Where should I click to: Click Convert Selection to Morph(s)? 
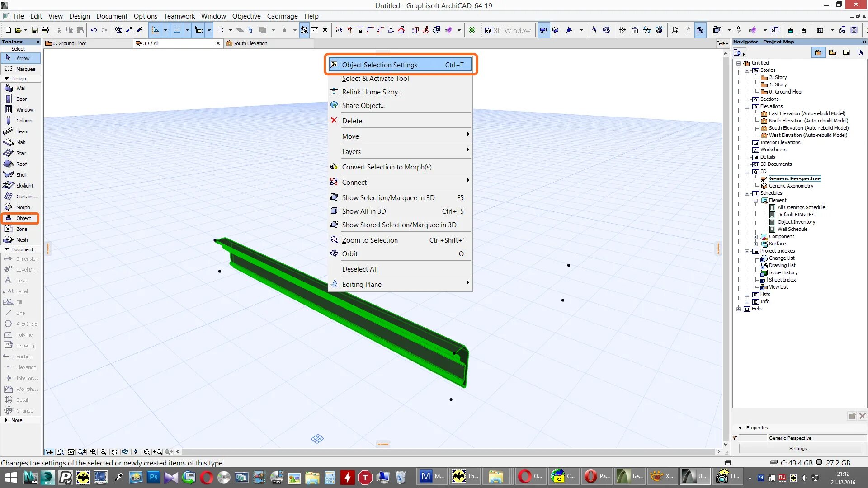click(x=387, y=167)
